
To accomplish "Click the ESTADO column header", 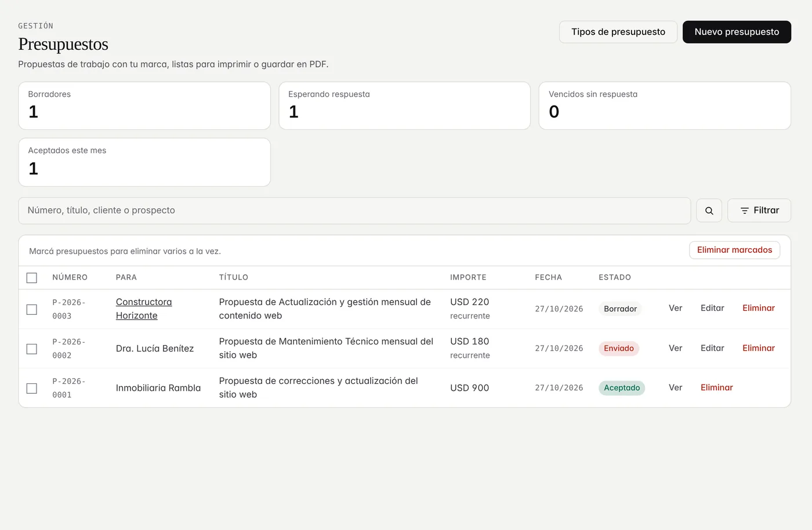I will click(x=615, y=278).
